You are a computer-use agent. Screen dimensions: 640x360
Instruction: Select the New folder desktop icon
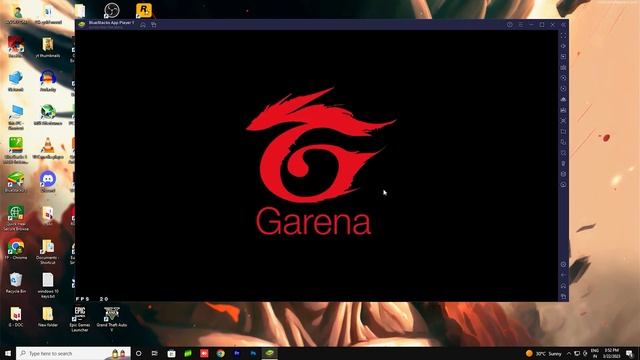coord(48,317)
